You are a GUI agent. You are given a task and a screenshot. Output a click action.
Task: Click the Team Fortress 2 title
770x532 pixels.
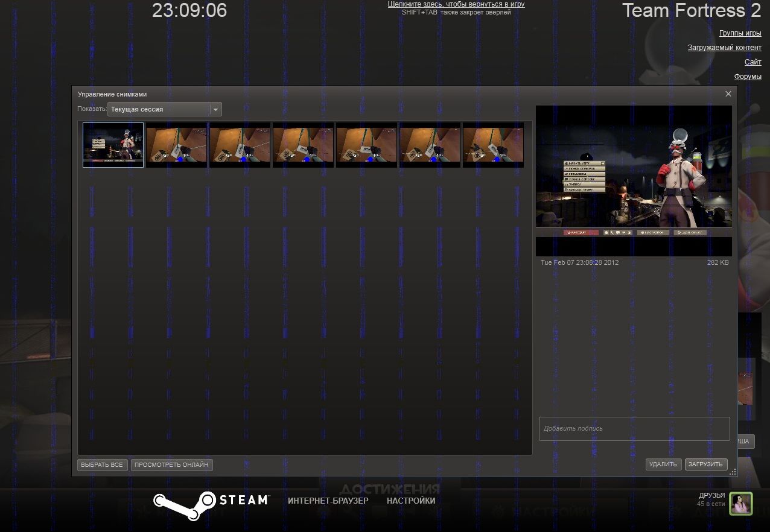click(692, 10)
